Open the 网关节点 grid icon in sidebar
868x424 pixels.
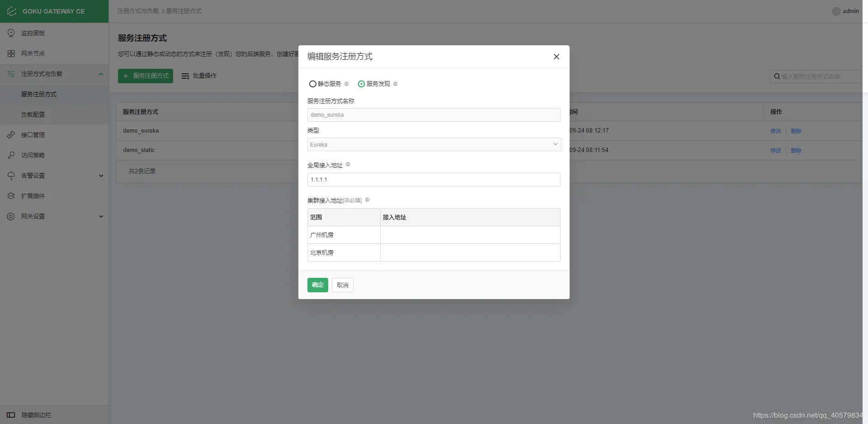pos(11,53)
